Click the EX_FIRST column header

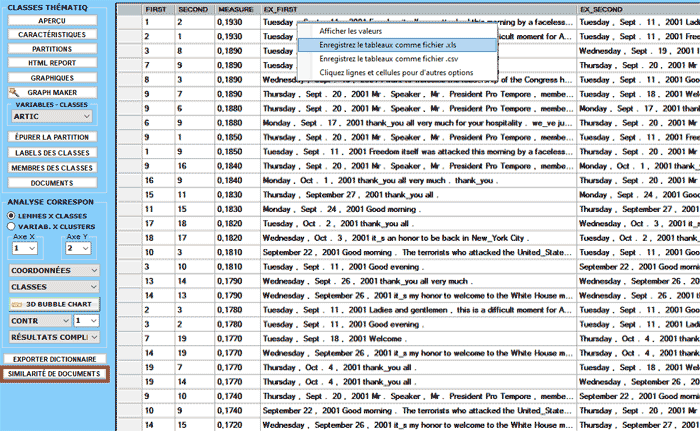click(418, 9)
